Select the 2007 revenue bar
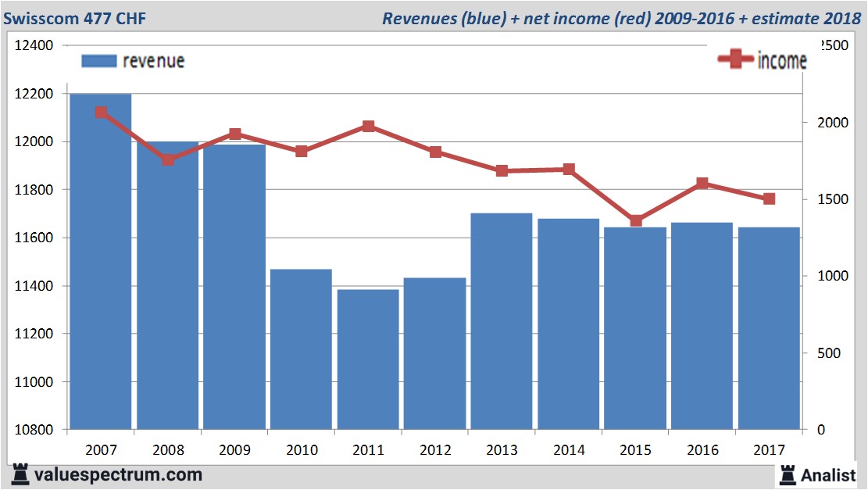The width and height of the screenshot is (868, 490). tap(101, 261)
